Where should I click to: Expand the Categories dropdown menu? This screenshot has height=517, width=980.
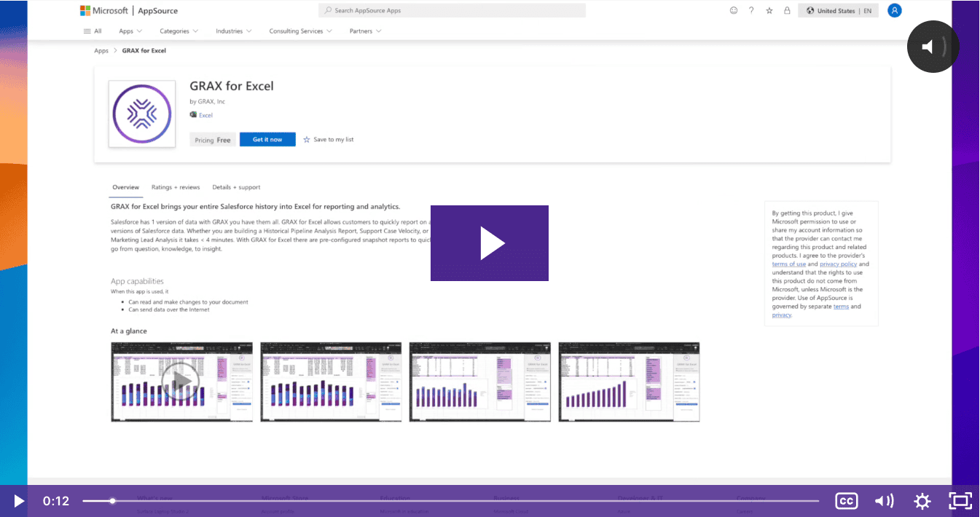[179, 31]
